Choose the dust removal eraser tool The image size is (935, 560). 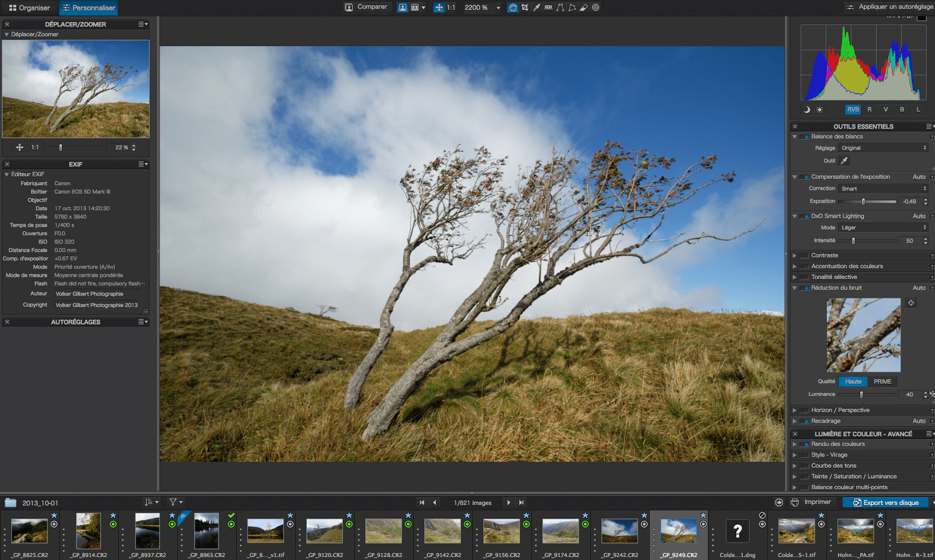coord(584,8)
